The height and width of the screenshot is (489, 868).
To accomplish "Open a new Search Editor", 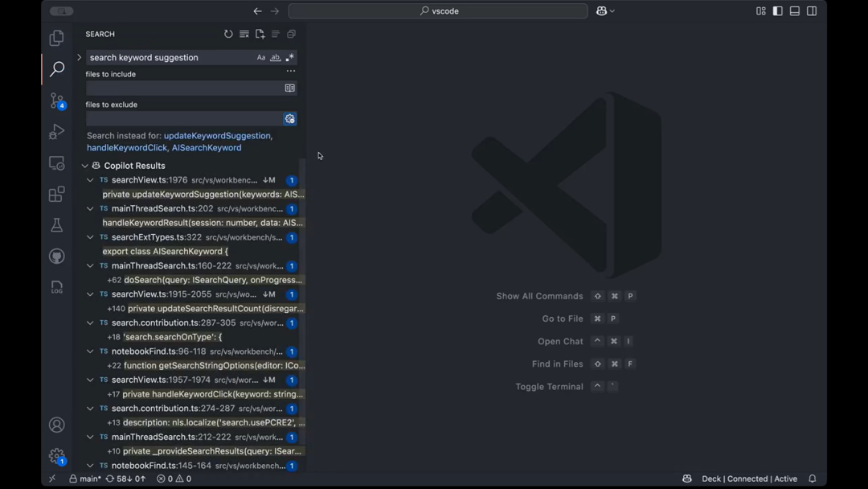I will coord(260,34).
